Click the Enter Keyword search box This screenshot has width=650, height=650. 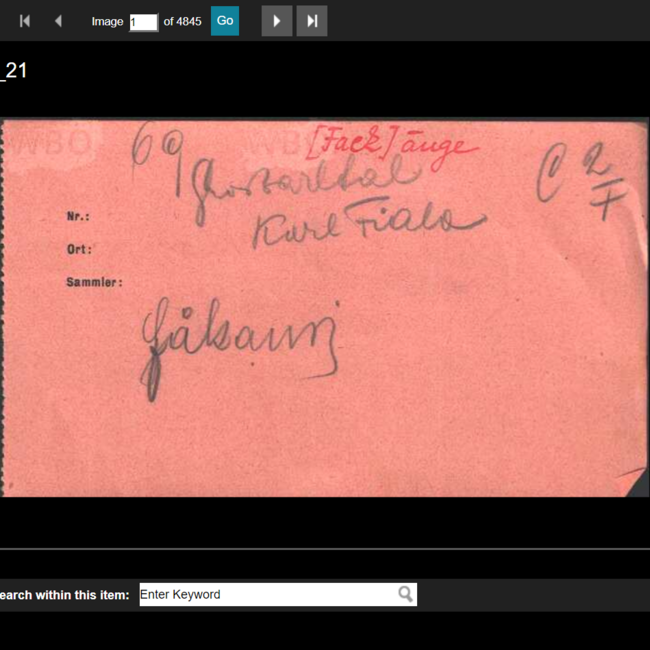[x=278, y=594]
